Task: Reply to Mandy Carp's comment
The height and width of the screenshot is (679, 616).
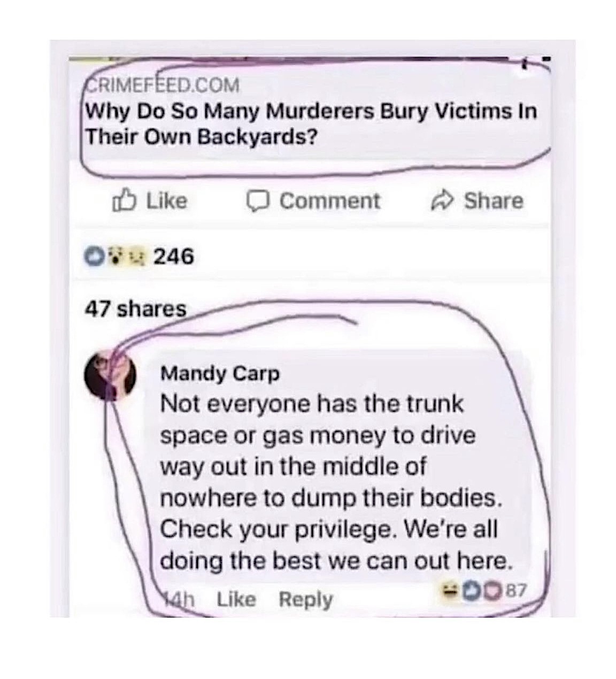Action: [x=306, y=600]
